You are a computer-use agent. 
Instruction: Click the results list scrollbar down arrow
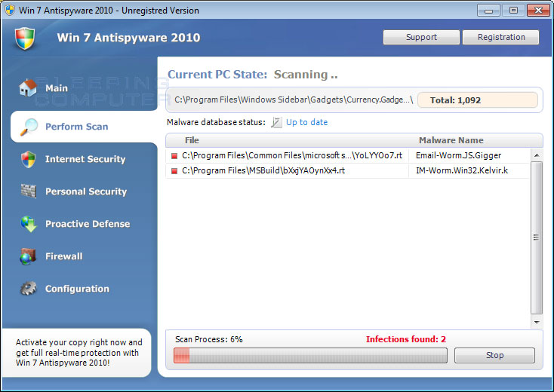click(537, 322)
